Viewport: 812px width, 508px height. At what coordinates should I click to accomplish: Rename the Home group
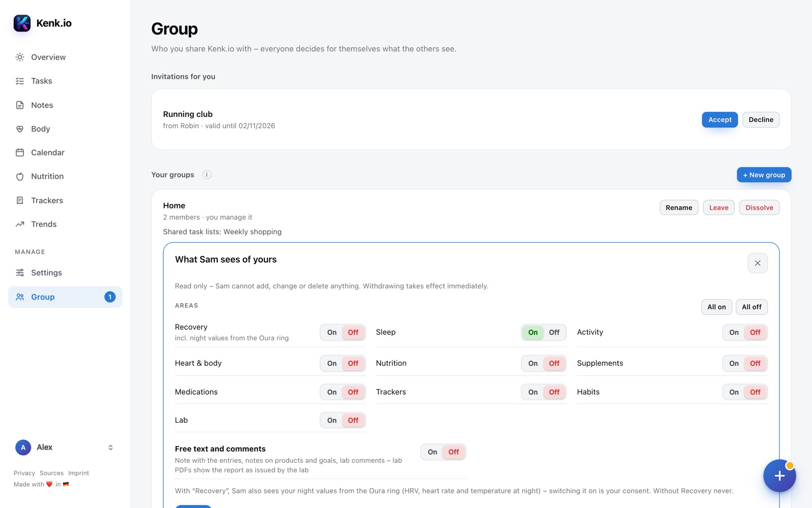(679, 207)
